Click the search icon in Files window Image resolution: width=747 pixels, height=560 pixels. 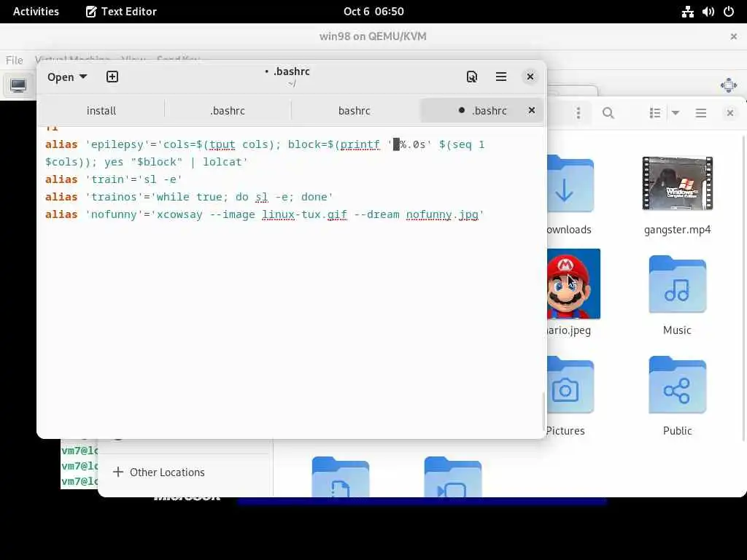point(608,113)
